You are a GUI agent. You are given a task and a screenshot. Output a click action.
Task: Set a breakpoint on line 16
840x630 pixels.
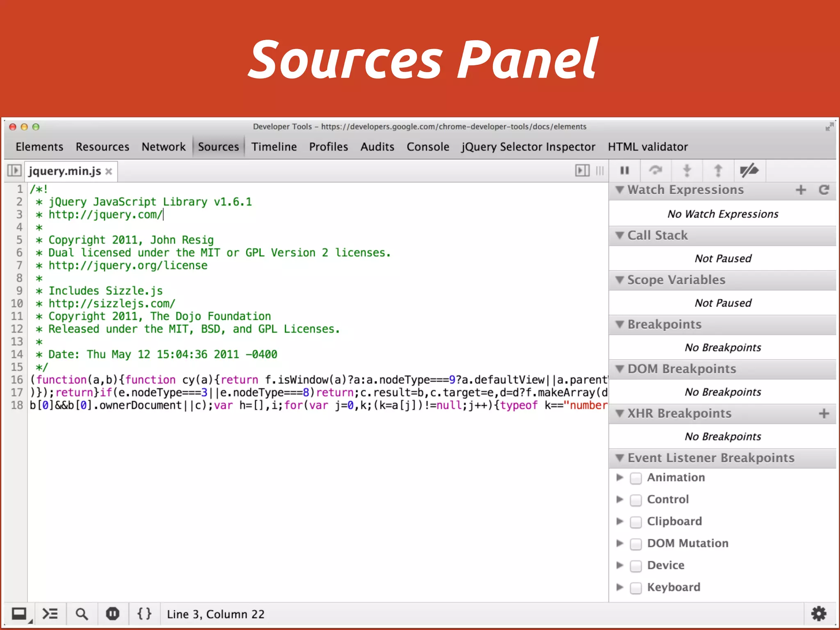pos(17,380)
